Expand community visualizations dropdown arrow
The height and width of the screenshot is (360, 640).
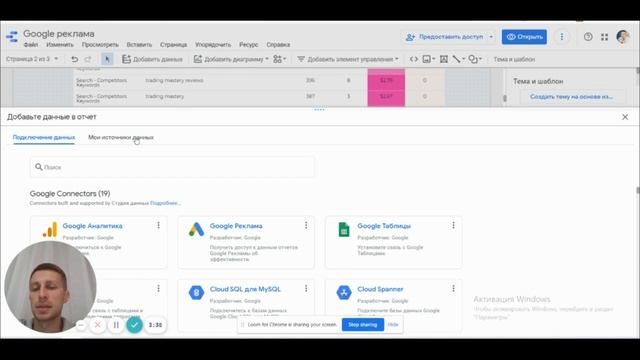pyautogui.click(x=284, y=59)
